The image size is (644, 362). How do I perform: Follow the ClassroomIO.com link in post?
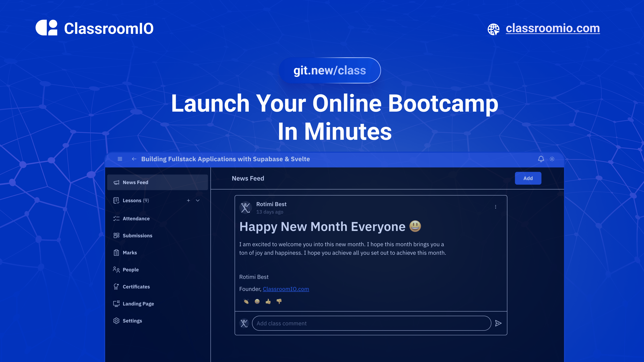tap(286, 289)
